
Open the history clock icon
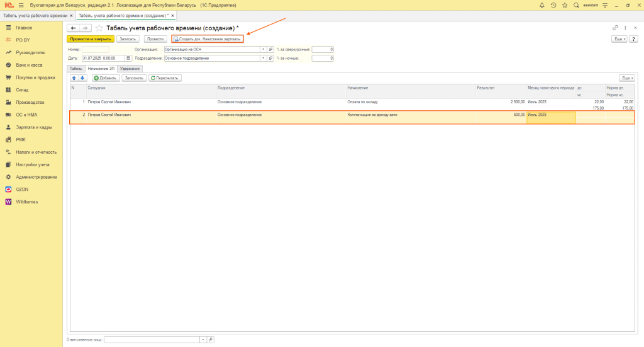pos(553,5)
